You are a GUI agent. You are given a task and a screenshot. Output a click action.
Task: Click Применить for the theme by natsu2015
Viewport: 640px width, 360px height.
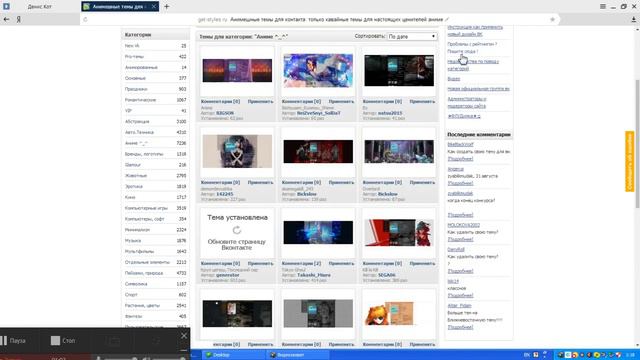422,101
